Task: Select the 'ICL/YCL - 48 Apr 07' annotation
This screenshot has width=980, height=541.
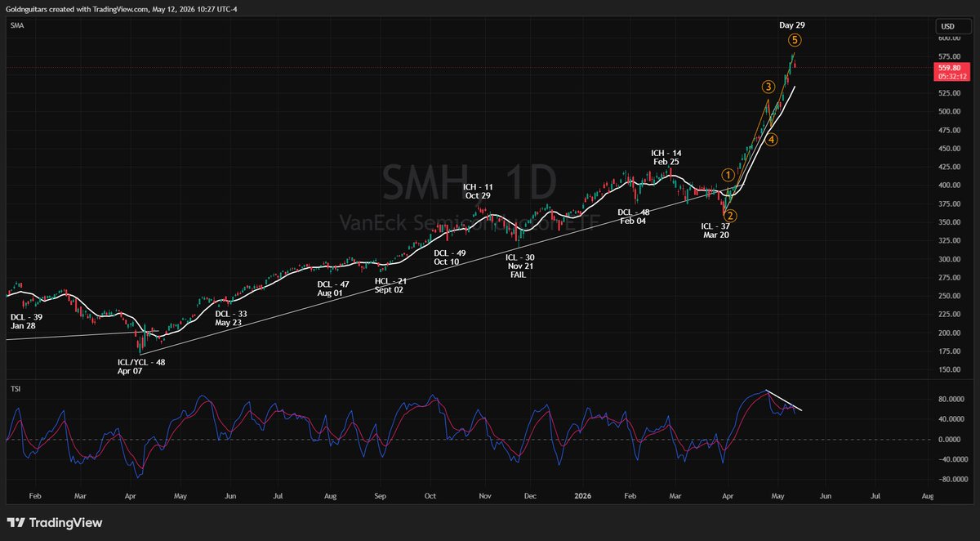Action: (x=141, y=365)
